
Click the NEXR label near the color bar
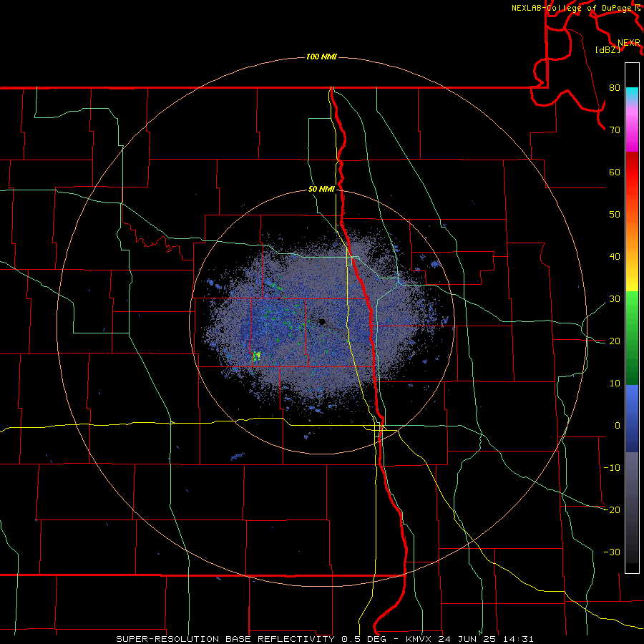click(629, 43)
